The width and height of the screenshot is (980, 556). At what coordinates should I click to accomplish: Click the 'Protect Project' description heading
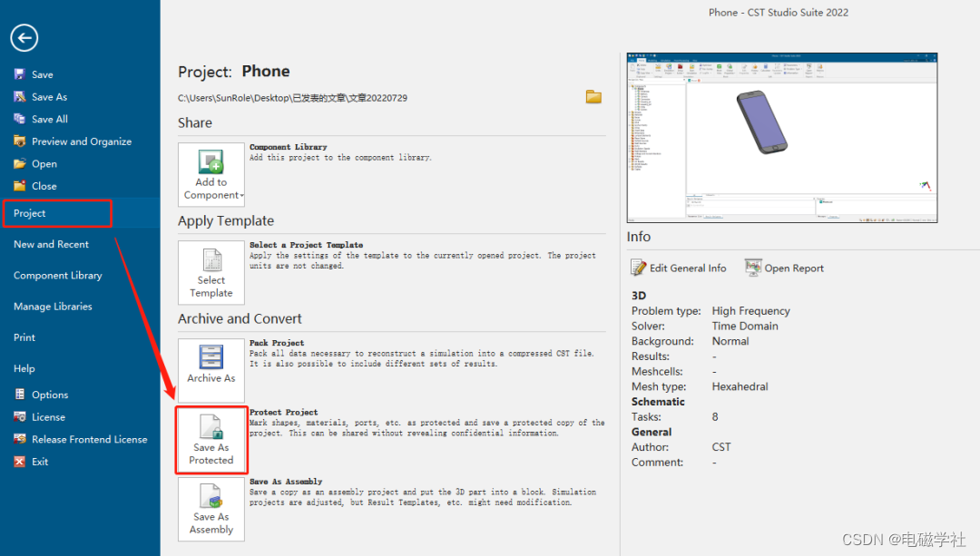coord(284,413)
